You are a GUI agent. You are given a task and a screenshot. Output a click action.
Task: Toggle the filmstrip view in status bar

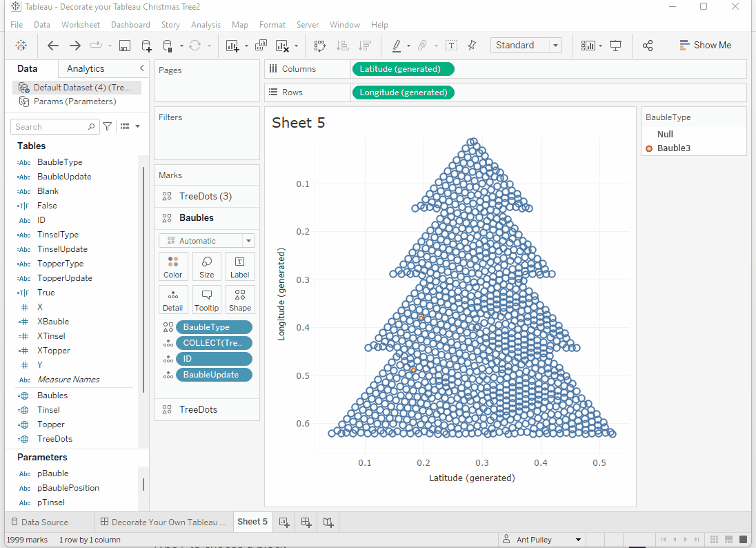pyautogui.click(x=728, y=540)
